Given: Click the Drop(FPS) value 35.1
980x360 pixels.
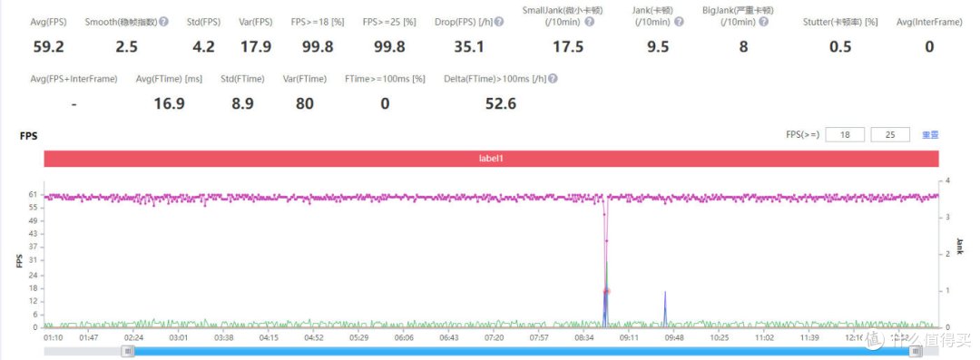Looking at the screenshot, I should click(469, 47).
